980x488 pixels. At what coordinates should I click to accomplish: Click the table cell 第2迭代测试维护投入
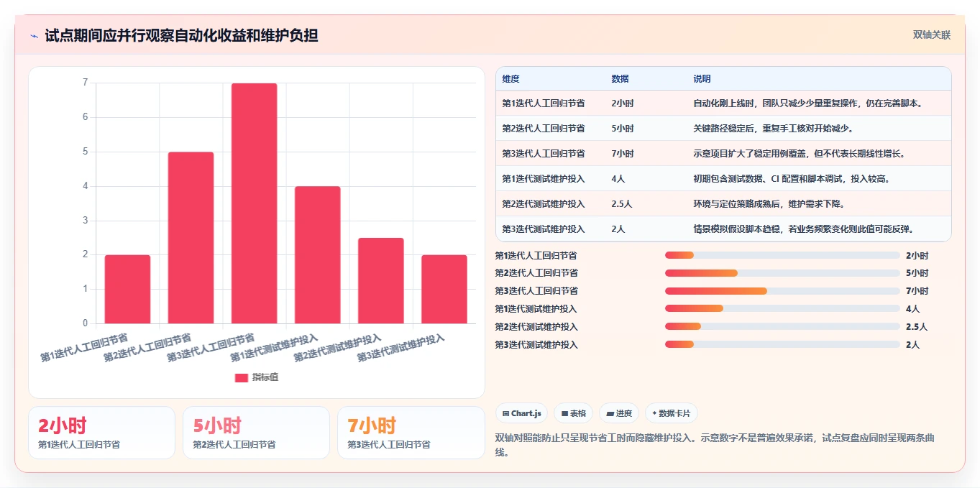click(543, 204)
